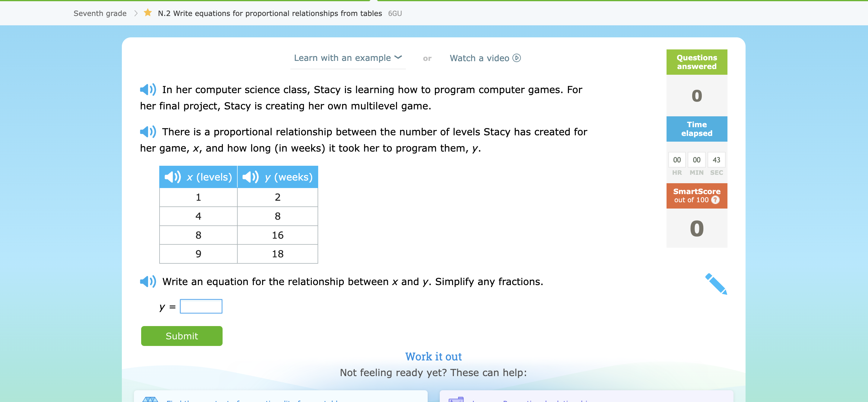
Task: Click the Time elapsed toggle indicator
Action: tap(696, 129)
